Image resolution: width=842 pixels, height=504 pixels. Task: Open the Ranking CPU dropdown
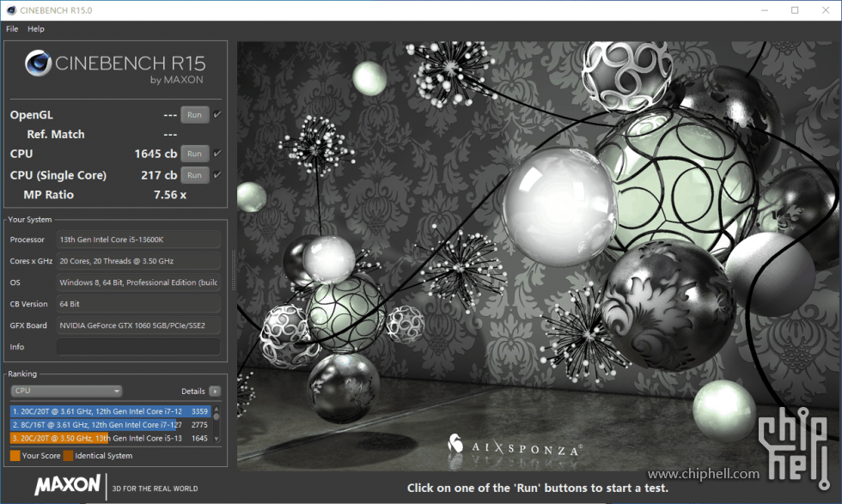(66, 391)
